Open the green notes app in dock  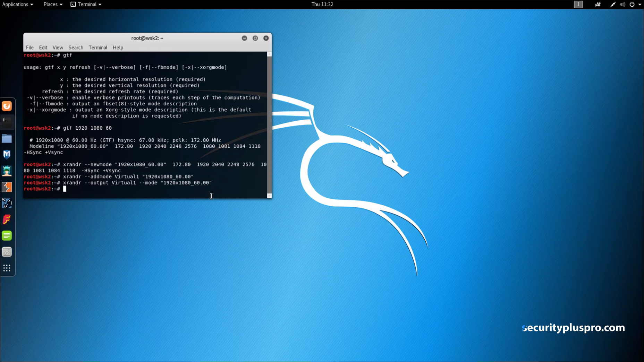point(7,236)
